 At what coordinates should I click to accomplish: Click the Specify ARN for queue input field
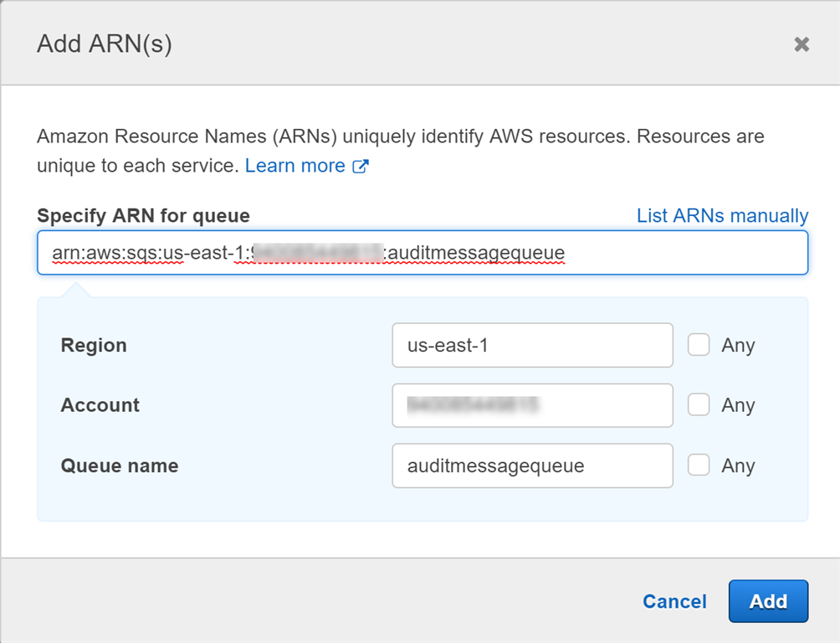pyautogui.click(x=422, y=252)
